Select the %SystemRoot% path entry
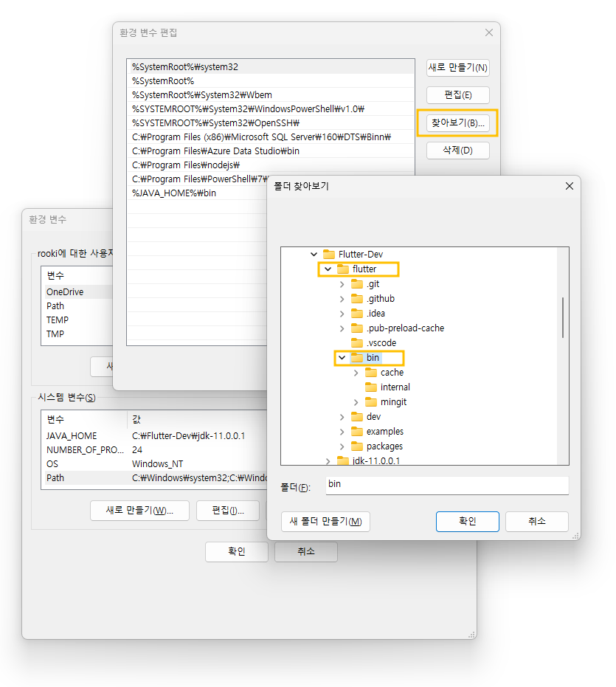616x687 pixels. point(270,80)
